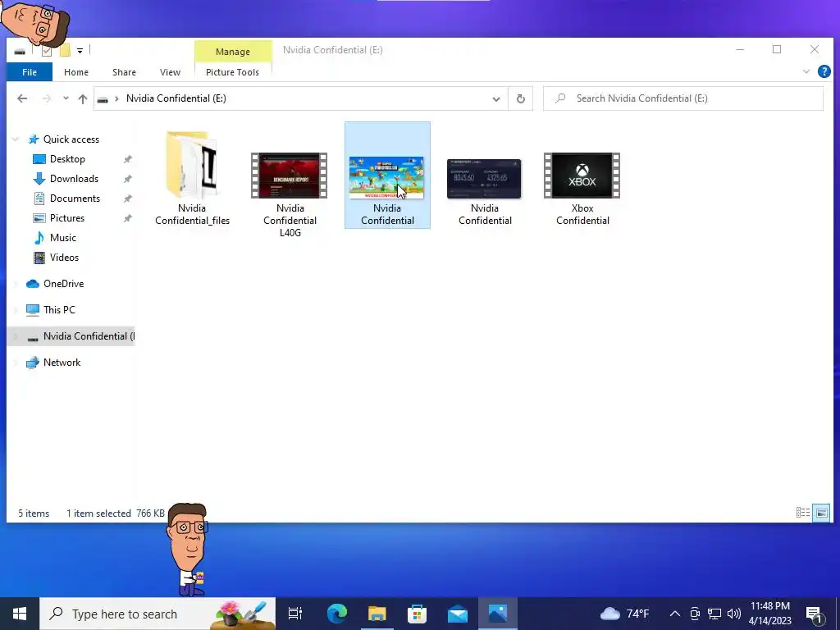Open Desktop in Quick access
The image size is (840, 630).
click(67, 159)
